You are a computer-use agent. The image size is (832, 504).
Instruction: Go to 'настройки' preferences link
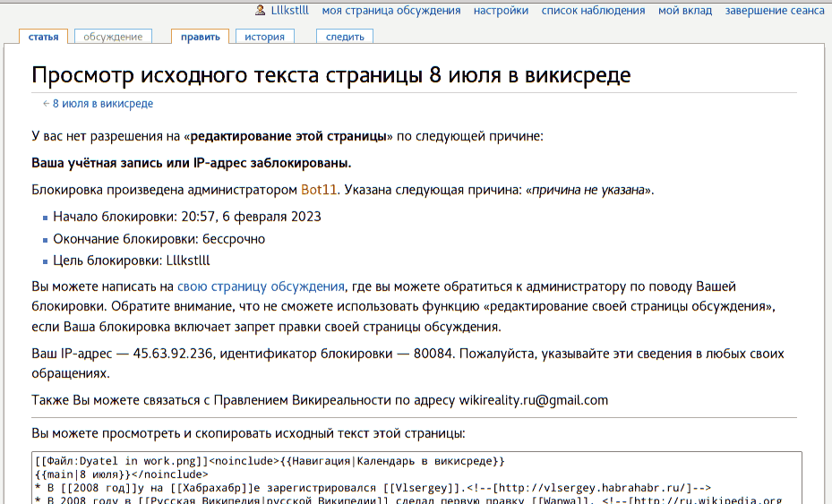click(x=501, y=11)
